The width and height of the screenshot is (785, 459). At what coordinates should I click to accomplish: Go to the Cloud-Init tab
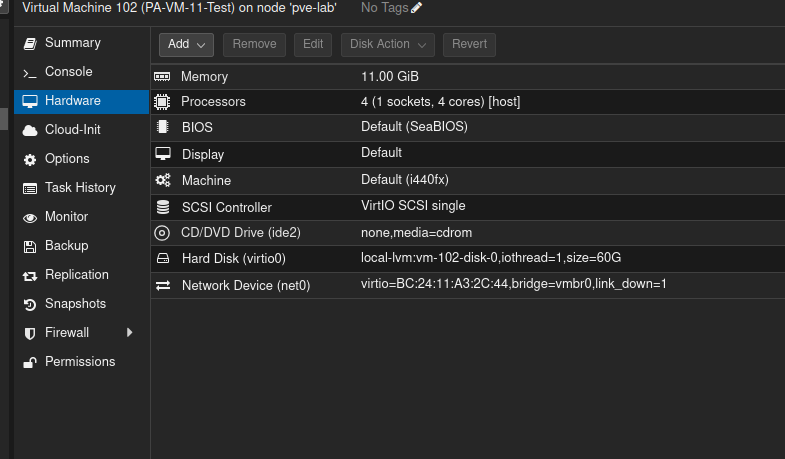pos(82,131)
